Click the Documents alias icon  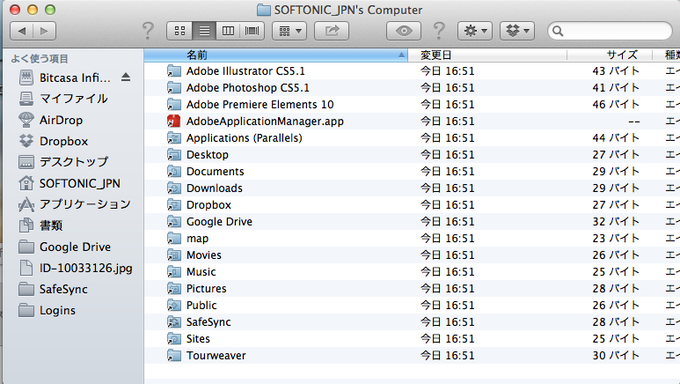[174, 171]
